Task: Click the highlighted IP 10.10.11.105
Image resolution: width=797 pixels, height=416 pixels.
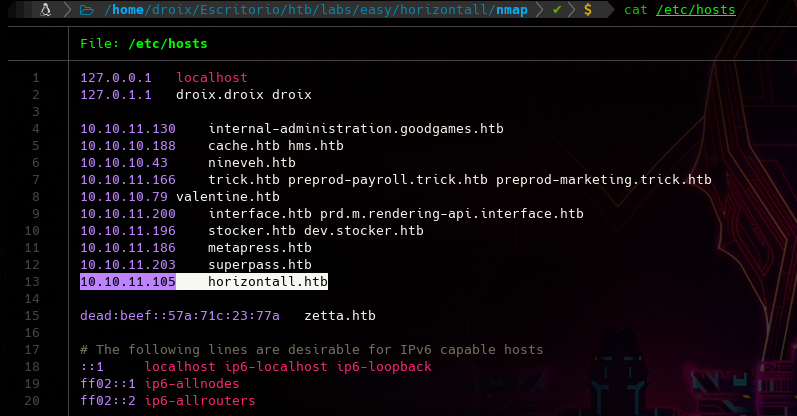Action: 128,282
